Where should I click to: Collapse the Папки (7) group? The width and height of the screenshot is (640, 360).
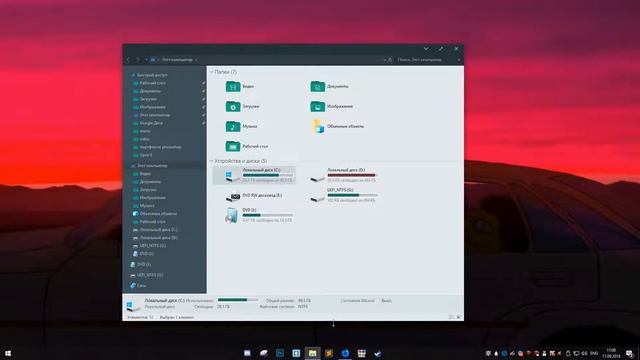pos(211,72)
